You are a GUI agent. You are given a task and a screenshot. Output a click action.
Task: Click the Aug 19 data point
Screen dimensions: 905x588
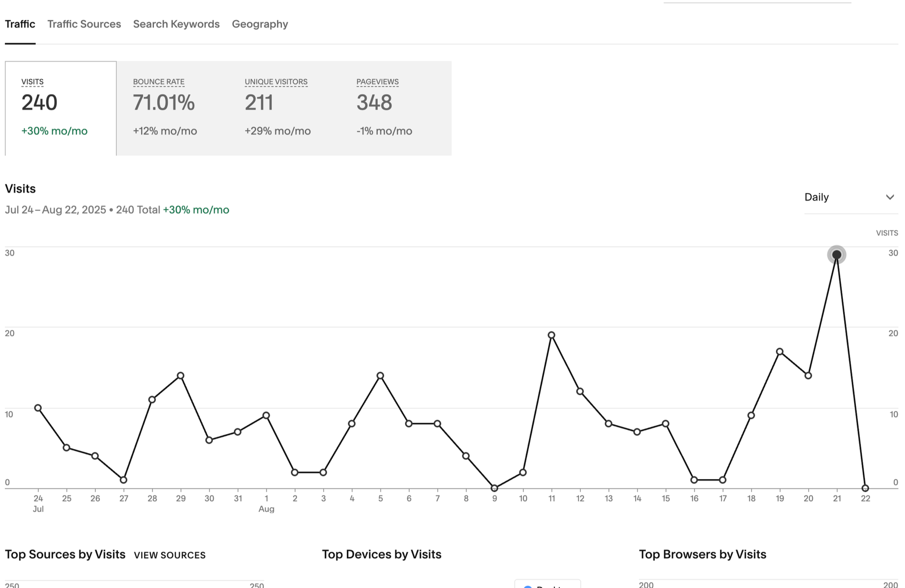[x=780, y=351]
